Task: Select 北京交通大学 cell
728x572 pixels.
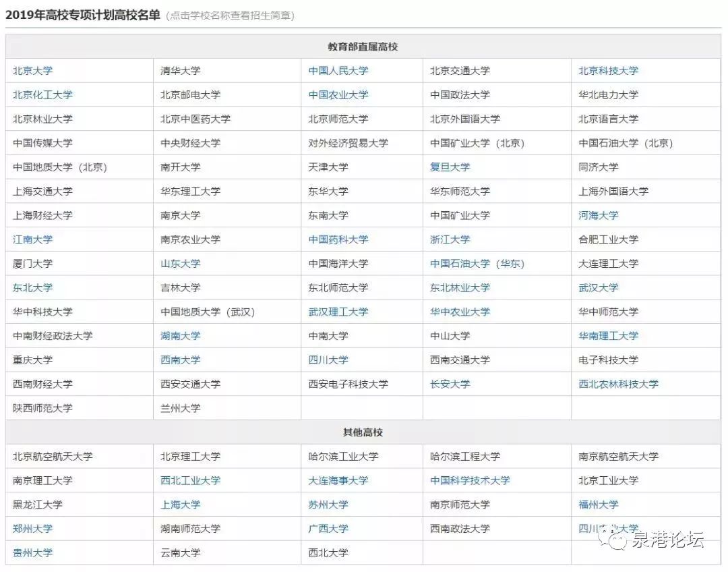Action: tap(497, 71)
